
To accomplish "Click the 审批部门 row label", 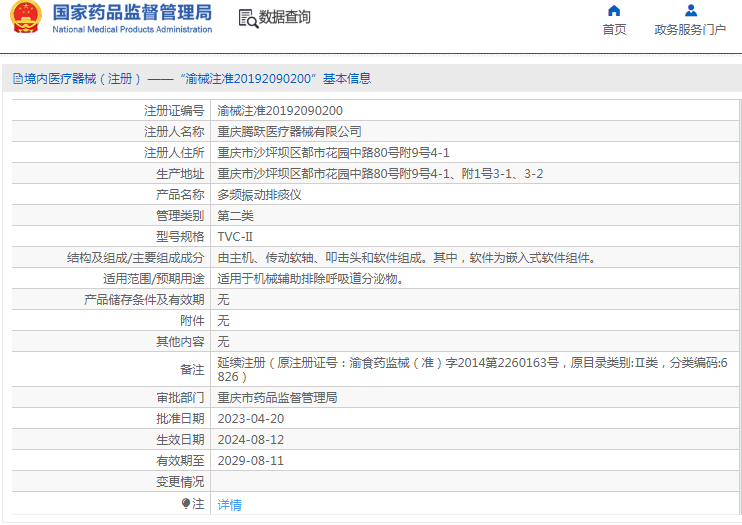I will (180, 398).
